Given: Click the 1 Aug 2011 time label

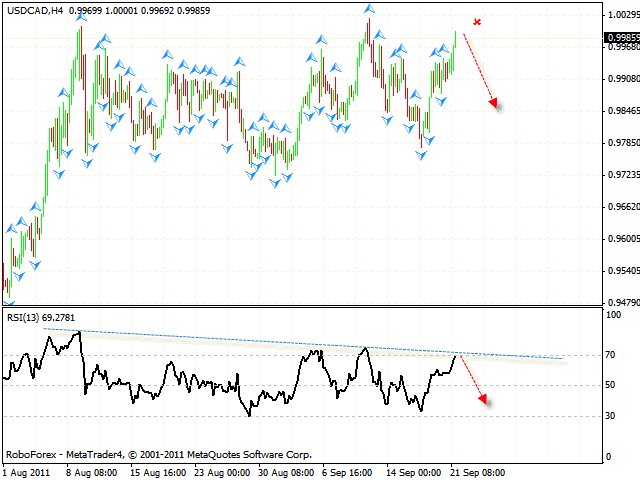Looking at the screenshot, I should coord(26,473).
